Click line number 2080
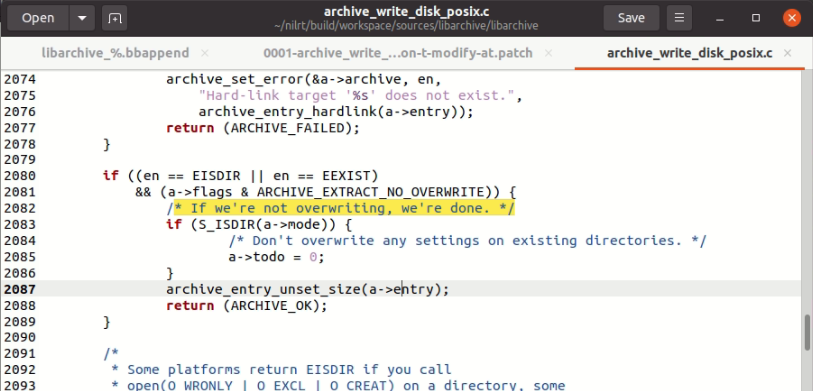This screenshot has width=813, height=391. pos(20,175)
